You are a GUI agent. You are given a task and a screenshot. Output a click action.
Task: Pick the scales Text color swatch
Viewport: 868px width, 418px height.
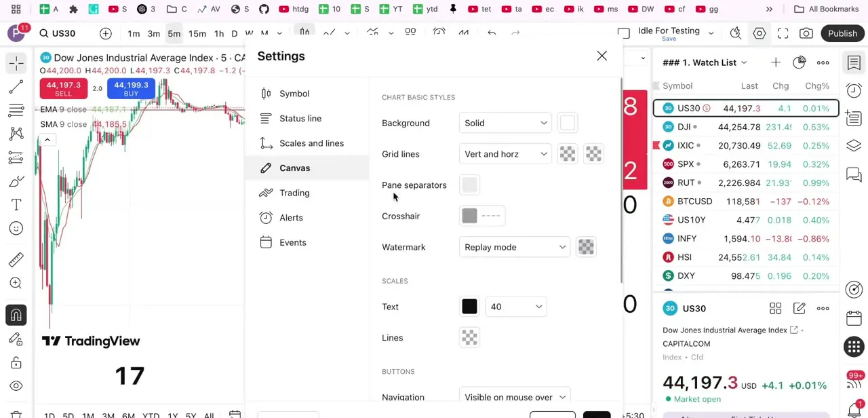pos(469,307)
